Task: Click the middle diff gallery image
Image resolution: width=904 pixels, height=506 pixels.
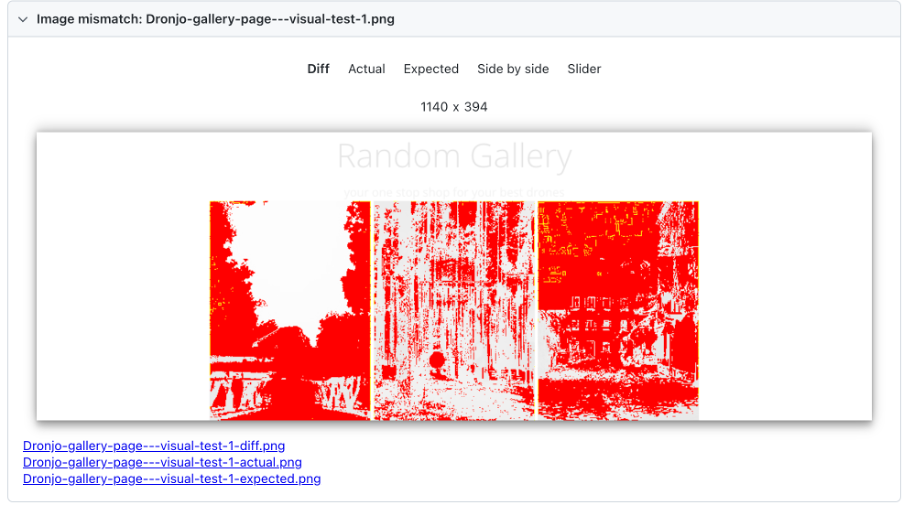Action: pos(454,310)
